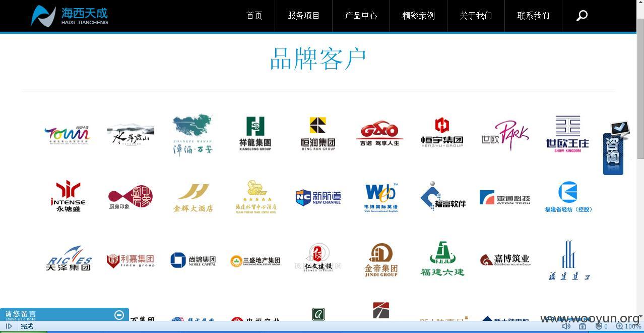The height and width of the screenshot is (333, 644).
Task: Open the 福建外贸中心酒店 five-star logo
Action: 255,197
